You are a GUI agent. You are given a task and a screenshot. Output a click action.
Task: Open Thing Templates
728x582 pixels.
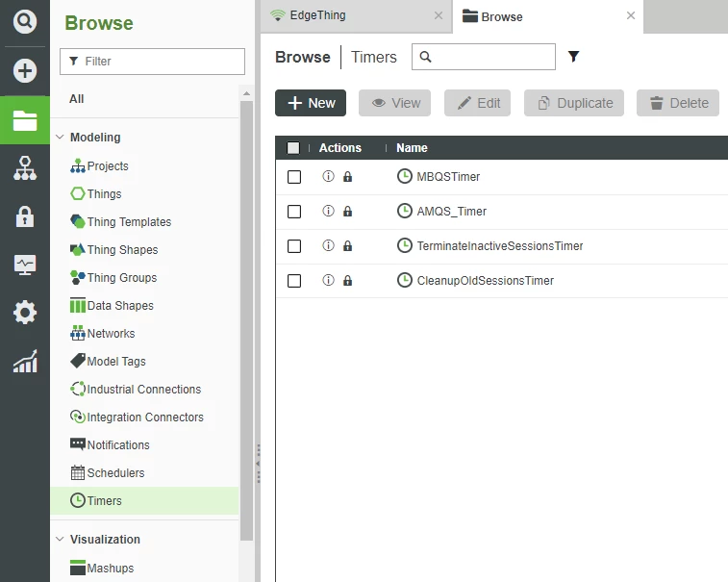(x=121, y=221)
